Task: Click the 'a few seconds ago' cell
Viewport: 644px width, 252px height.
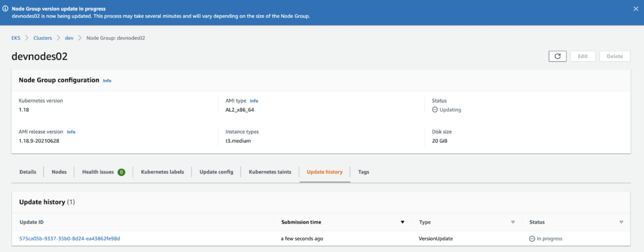Action: 302,238
